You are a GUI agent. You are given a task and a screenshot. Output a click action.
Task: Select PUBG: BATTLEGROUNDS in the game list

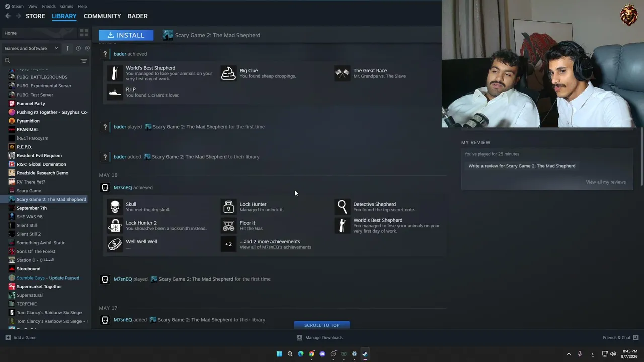coord(42,77)
